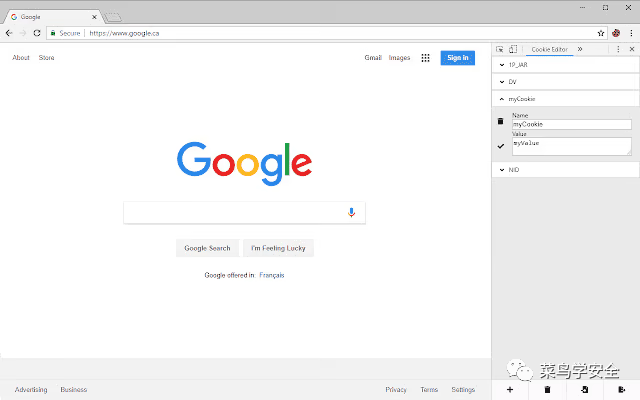The height and width of the screenshot is (400, 640).
Task: Click I'm Feeling Lucky button
Action: (x=278, y=248)
